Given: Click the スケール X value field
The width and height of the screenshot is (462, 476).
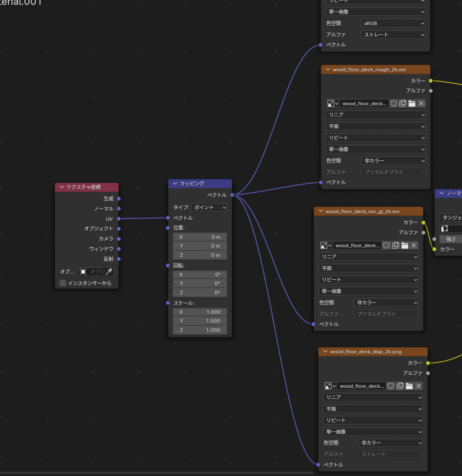Looking at the screenshot, I should pyautogui.click(x=200, y=312).
